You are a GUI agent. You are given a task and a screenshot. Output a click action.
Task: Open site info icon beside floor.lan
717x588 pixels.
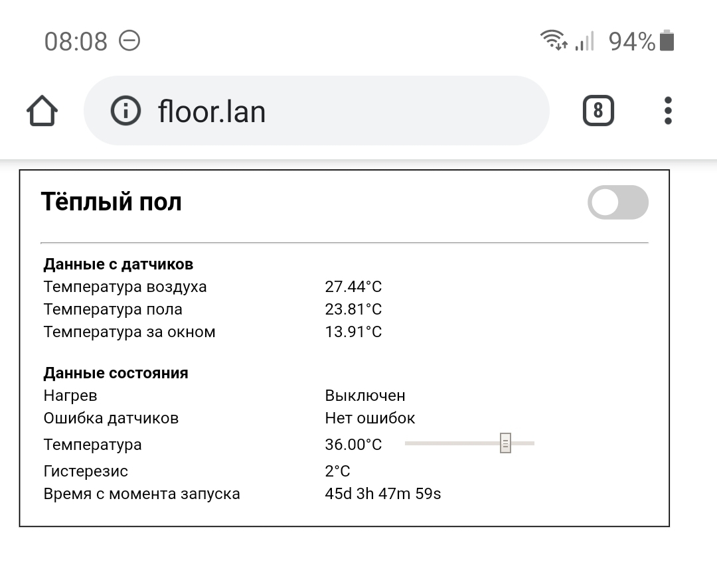[125, 110]
